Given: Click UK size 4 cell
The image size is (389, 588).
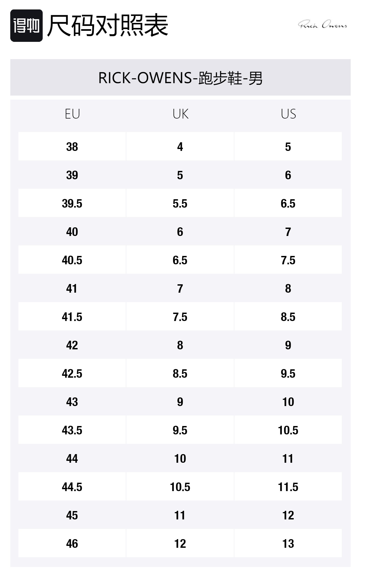Looking at the screenshot, I should point(180,147).
